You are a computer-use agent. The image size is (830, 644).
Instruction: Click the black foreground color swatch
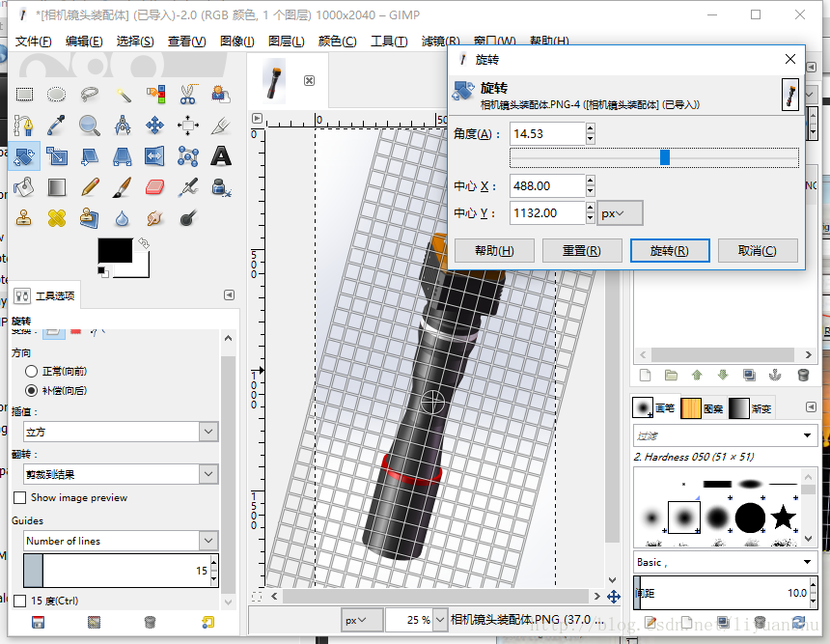[115, 250]
